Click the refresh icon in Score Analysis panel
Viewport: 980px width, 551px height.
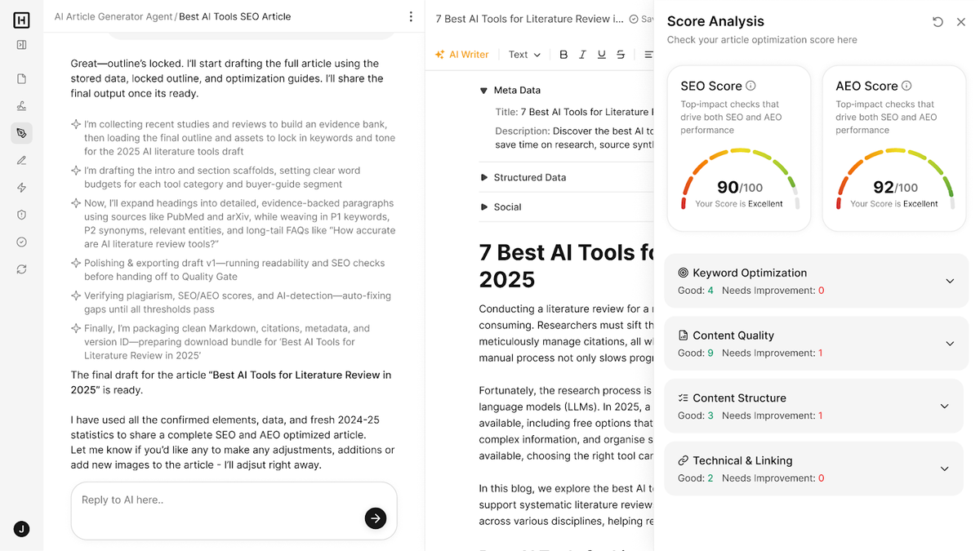click(938, 22)
